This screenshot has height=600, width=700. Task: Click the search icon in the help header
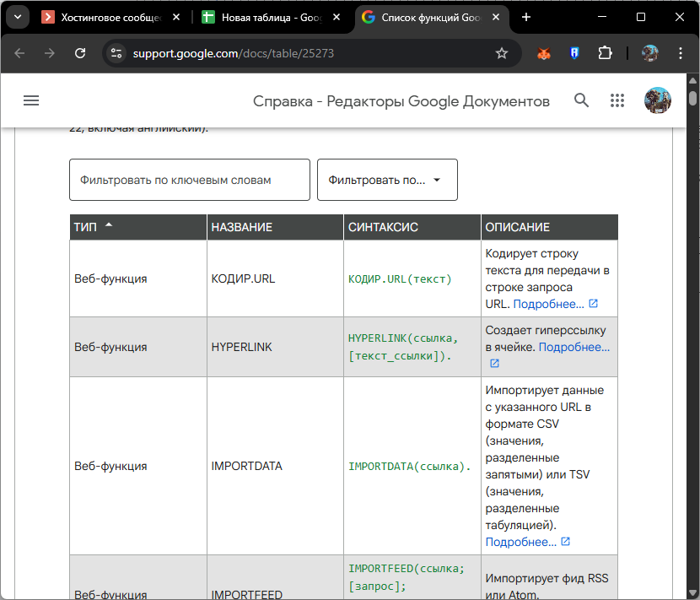click(581, 100)
